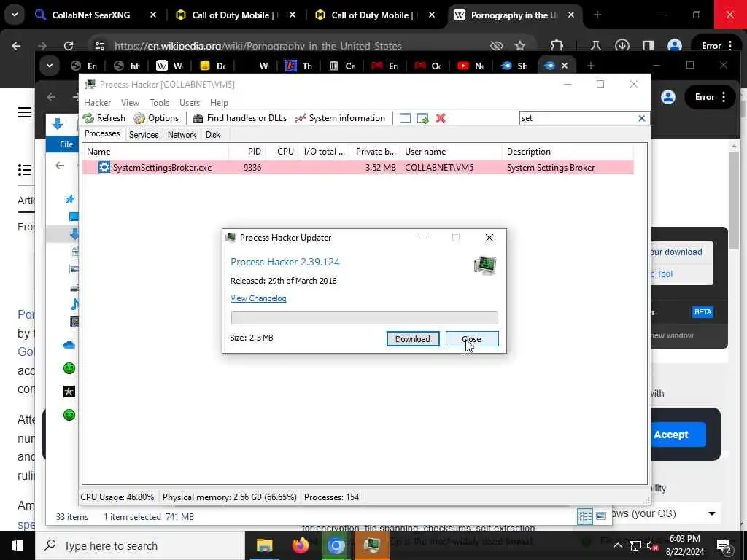Image resolution: width=747 pixels, height=560 pixels.
Task: Click the red X terminate icon
Action: coord(441,118)
